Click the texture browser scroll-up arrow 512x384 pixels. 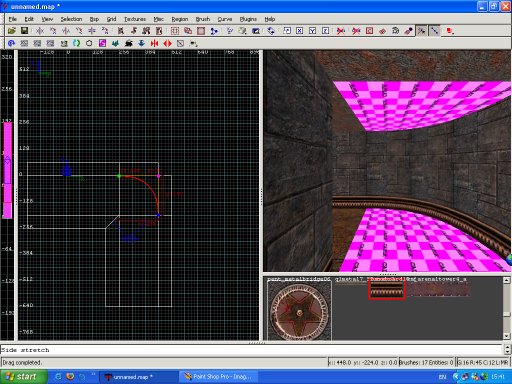click(506, 280)
